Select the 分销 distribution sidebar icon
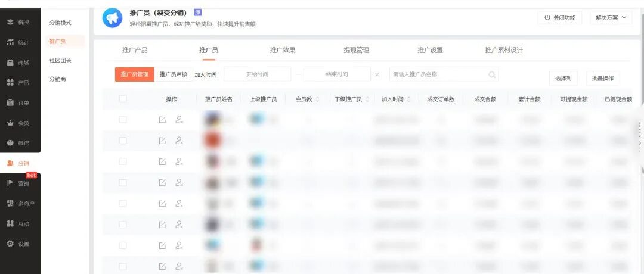This screenshot has width=644, height=274. click(11, 163)
